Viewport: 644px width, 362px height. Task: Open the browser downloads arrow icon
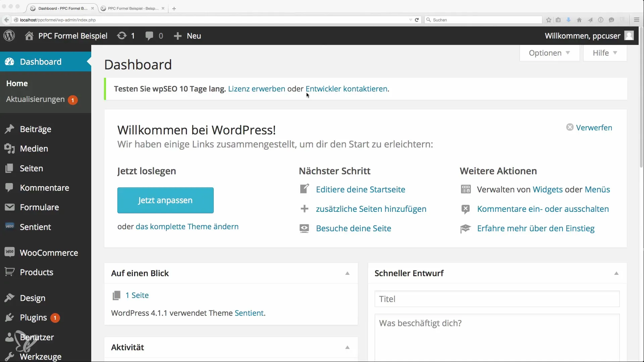tap(569, 20)
